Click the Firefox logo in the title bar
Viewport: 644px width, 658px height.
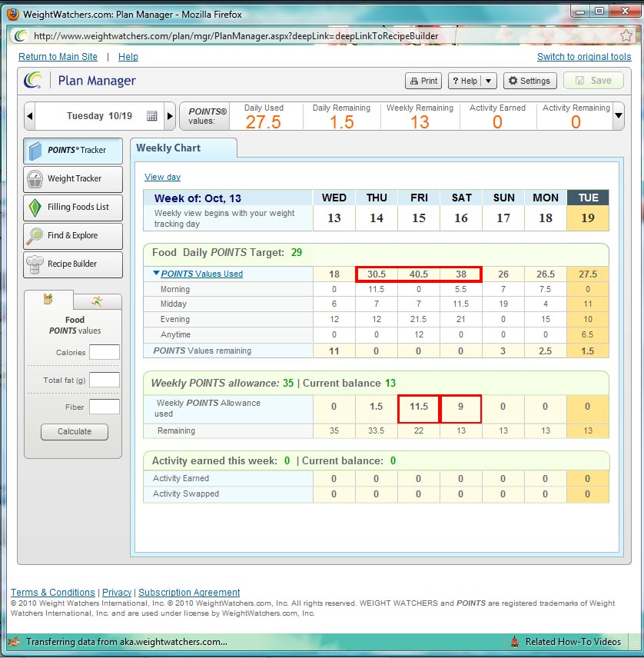[x=13, y=15]
